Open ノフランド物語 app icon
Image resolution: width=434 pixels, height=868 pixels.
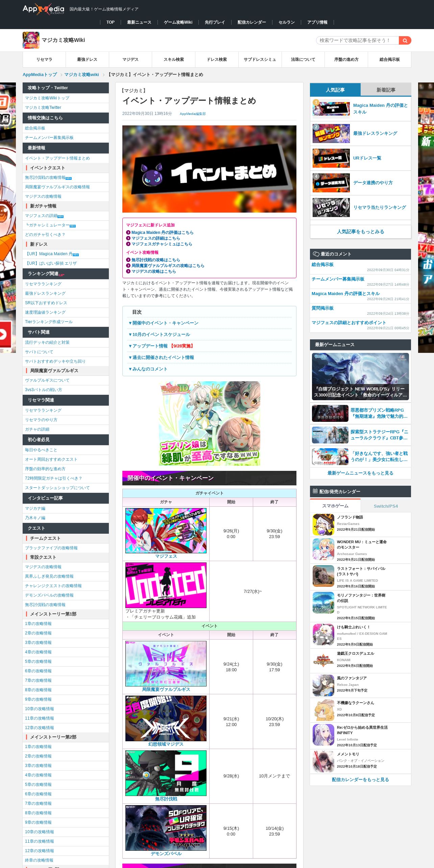323,525
